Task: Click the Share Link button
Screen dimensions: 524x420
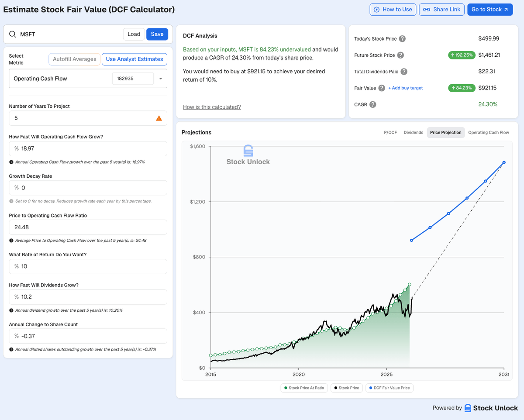Action: 441,10
